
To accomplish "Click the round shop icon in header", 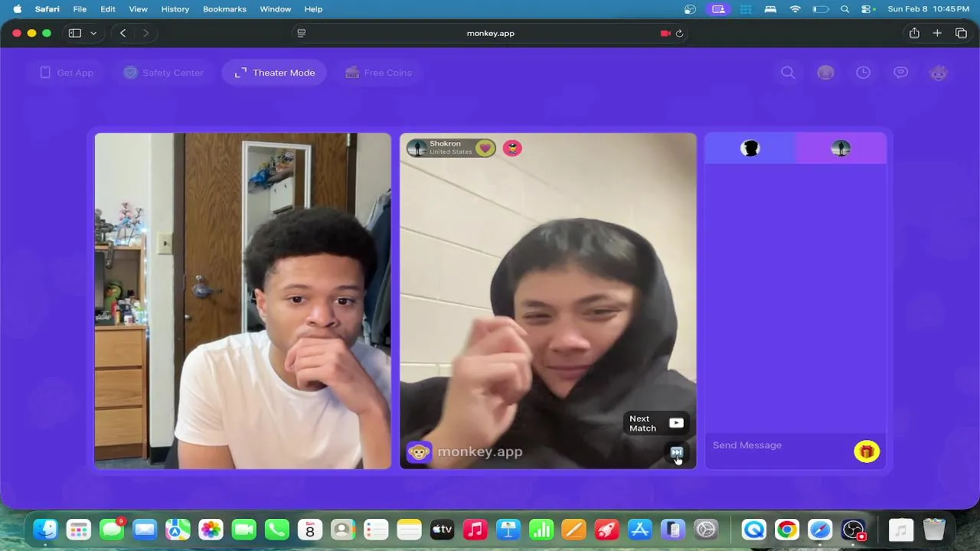I will (825, 73).
